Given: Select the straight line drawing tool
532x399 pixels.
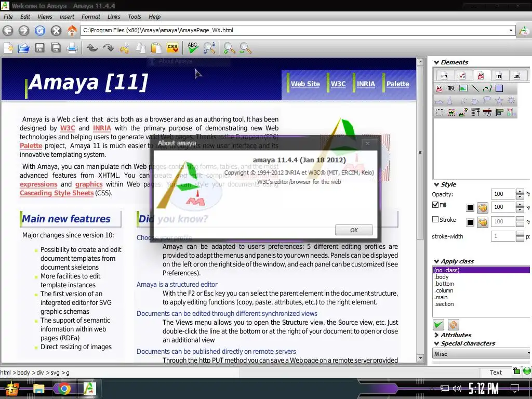Looking at the screenshot, I should point(475,88).
